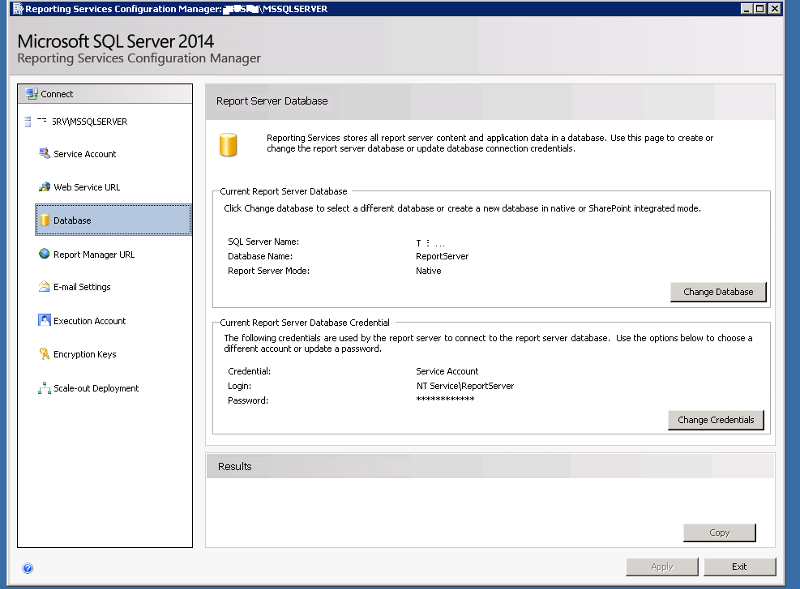Screen dimensions: 800x589
Task: Click the Login label
Action: (x=239, y=386)
